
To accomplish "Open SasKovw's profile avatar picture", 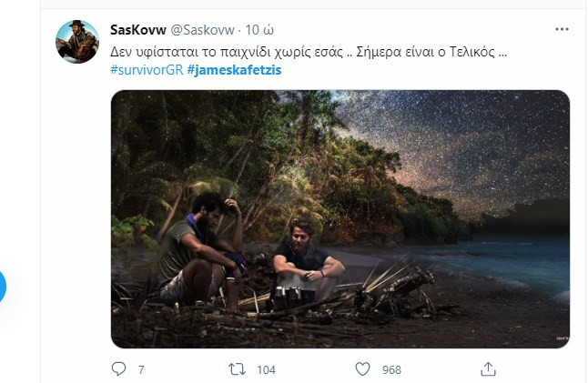I will click(x=77, y=42).
